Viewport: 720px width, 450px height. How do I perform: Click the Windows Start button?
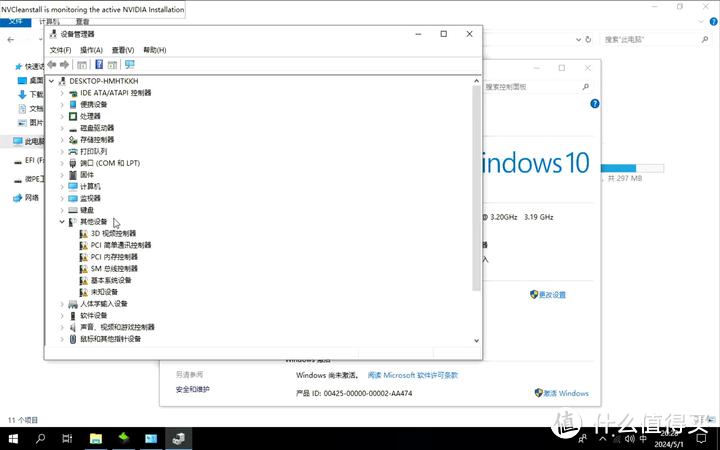point(14,438)
